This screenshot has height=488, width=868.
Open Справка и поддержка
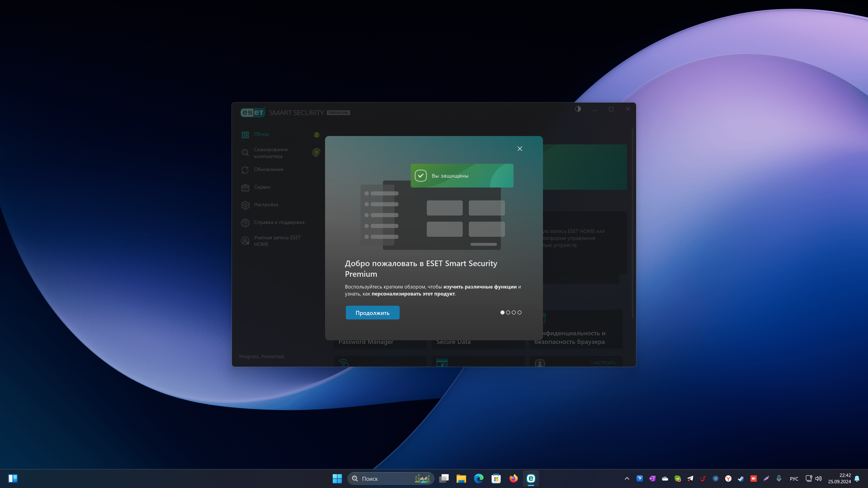click(280, 222)
